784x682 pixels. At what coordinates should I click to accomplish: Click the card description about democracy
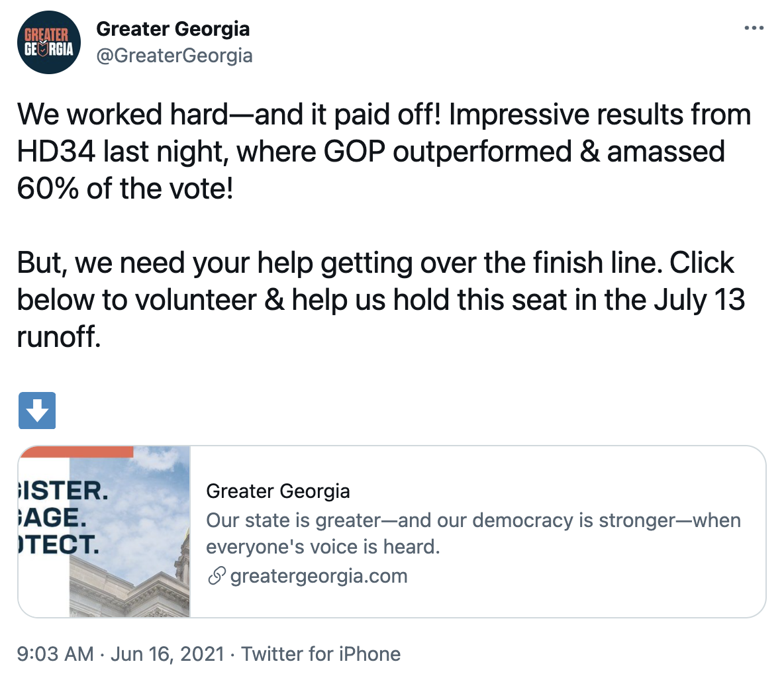click(473, 533)
